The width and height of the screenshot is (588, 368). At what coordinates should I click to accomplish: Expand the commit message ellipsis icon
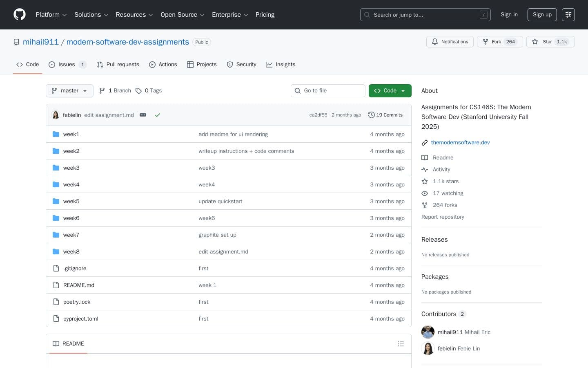[143, 115]
